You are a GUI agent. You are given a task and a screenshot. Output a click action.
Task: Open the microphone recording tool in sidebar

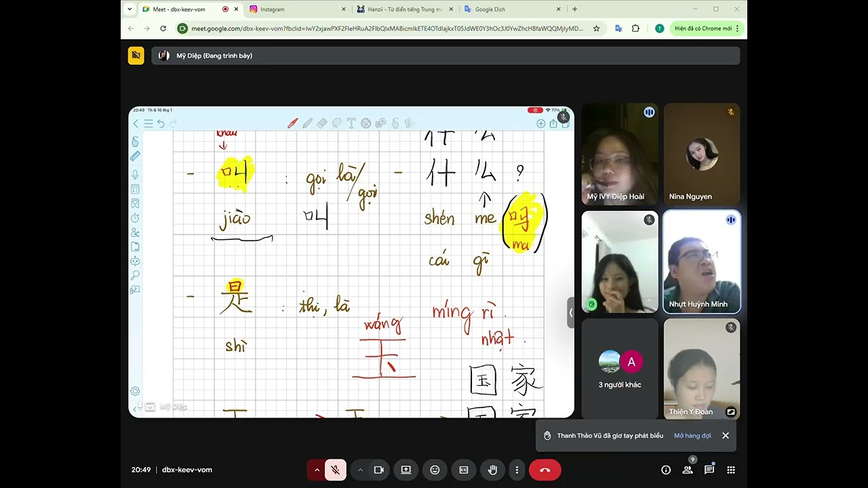pos(135,174)
